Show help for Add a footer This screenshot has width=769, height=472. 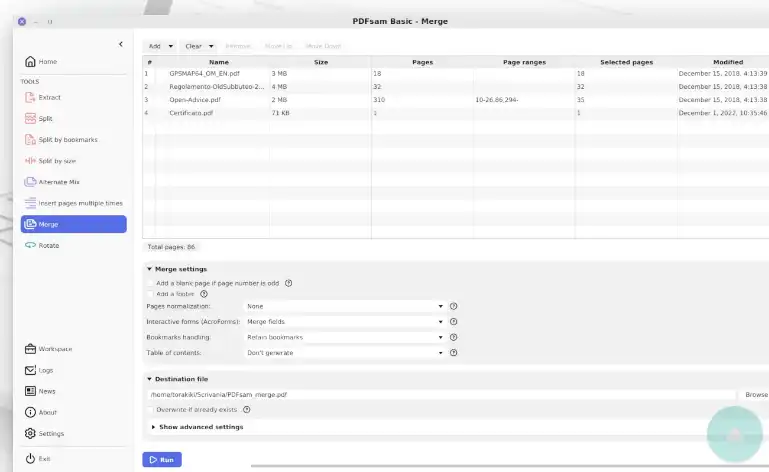[204, 294]
